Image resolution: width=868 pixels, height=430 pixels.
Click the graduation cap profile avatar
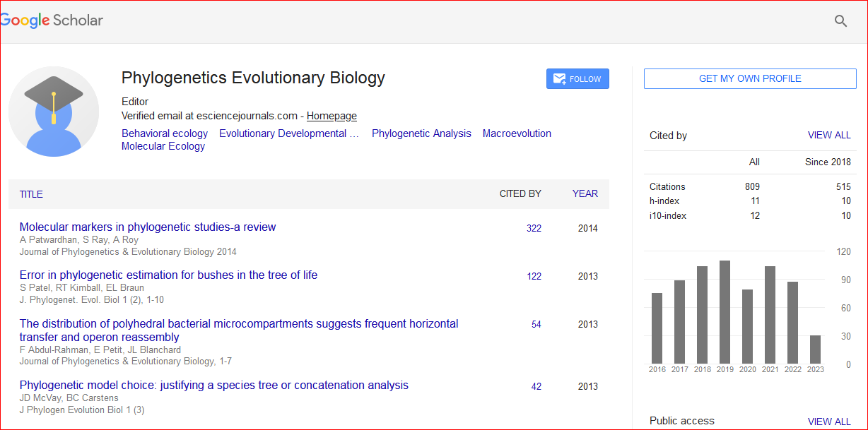pyautogui.click(x=54, y=112)
